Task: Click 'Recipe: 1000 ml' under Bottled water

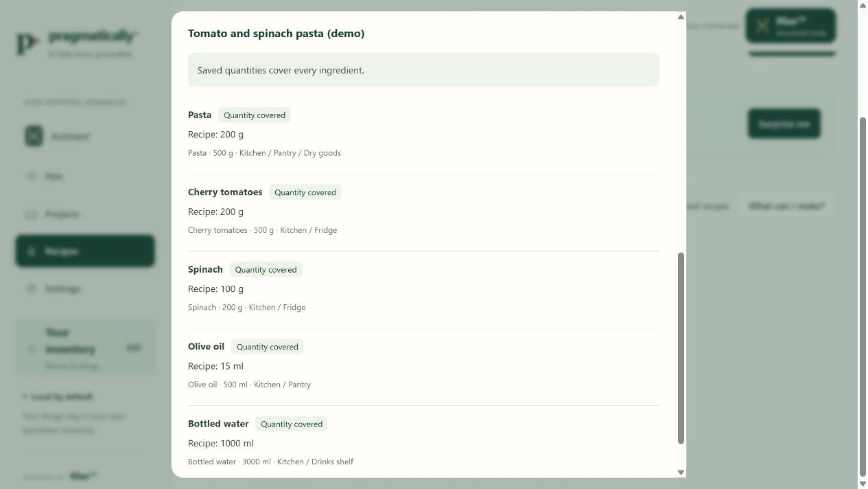Action: (220, 444)
